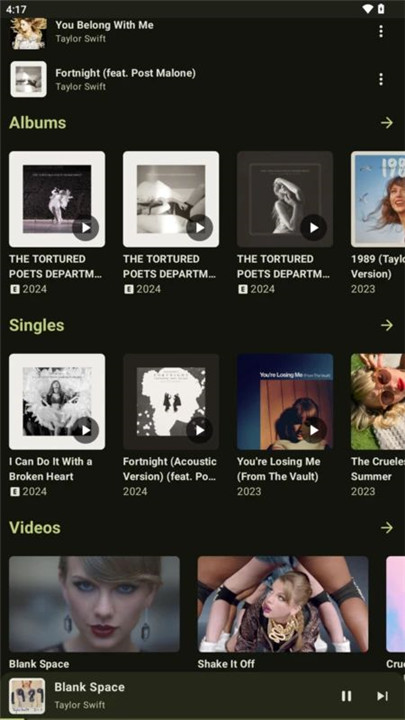Expand the Singles section arrow
This screenshot has height=720, width=405.
[x=387, y=325]
